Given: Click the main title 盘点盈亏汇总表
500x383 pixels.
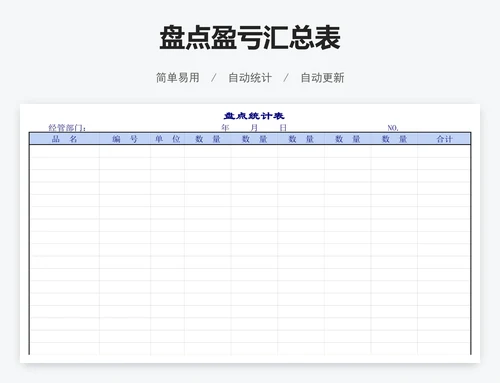Looking at the screenshot, I should tap(250, 38).
